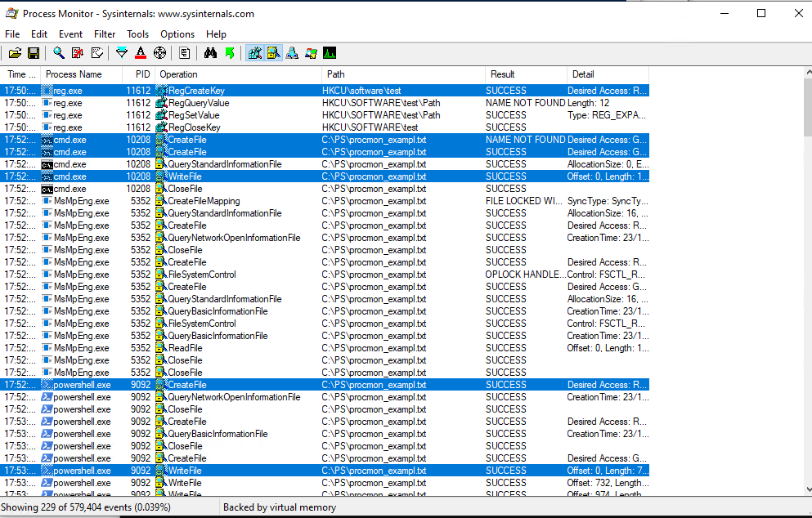Click the "OPLOCK HANDLE..." result cell
Screen dimensions: 812x518
[x=526, y=275]
